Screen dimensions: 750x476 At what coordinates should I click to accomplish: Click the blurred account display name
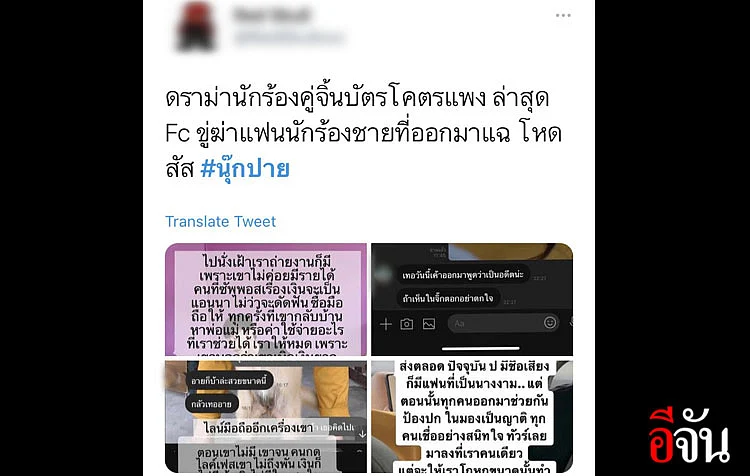[x=272, y=16]
